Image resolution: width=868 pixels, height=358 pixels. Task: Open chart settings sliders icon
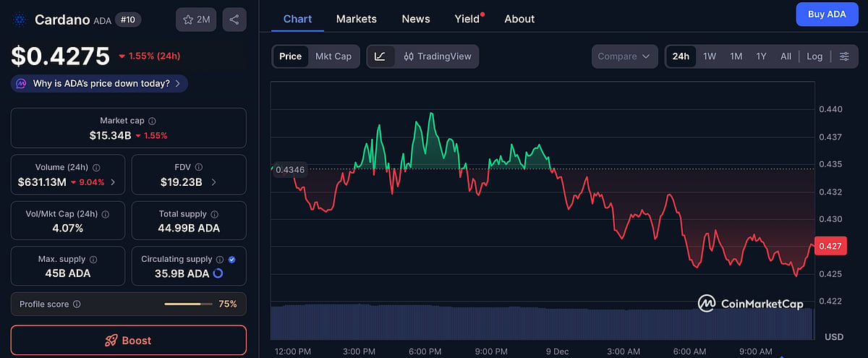[x=844, y=56]
